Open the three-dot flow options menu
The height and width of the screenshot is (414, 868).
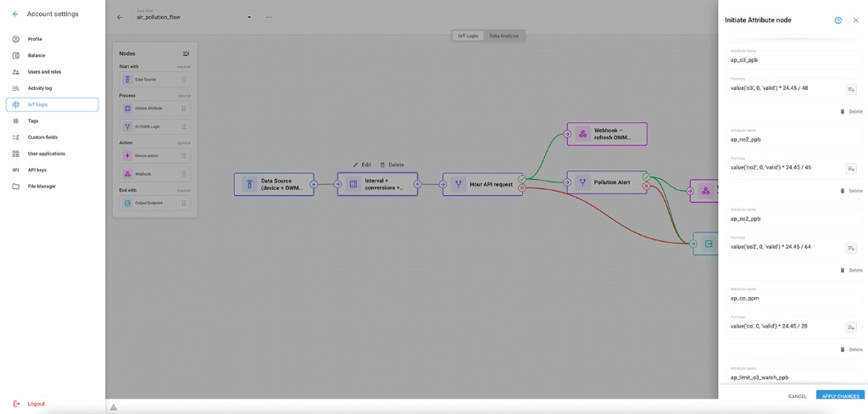(x=269, y=17)
